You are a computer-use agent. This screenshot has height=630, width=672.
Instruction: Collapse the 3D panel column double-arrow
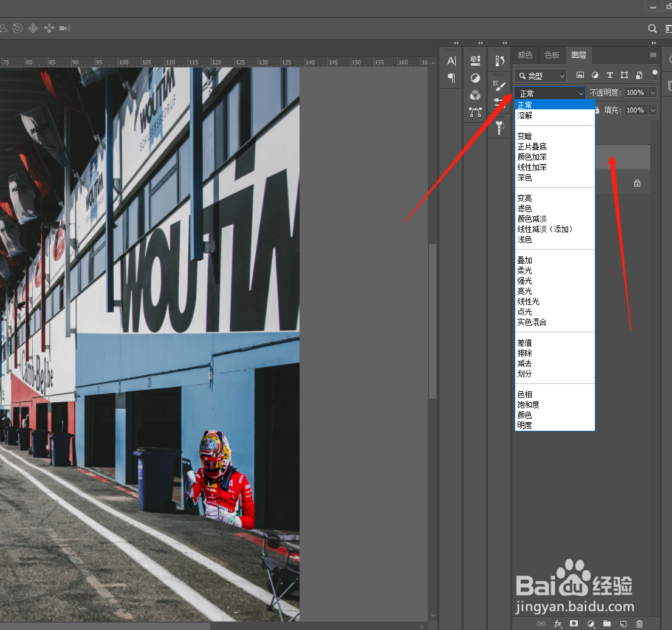point(481,43)
